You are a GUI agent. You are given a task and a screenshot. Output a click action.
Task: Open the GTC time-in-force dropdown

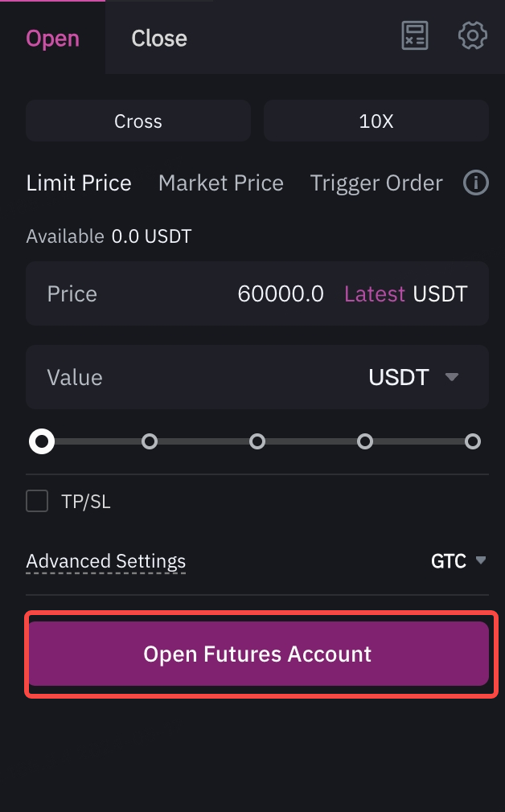tap(458, 561)
